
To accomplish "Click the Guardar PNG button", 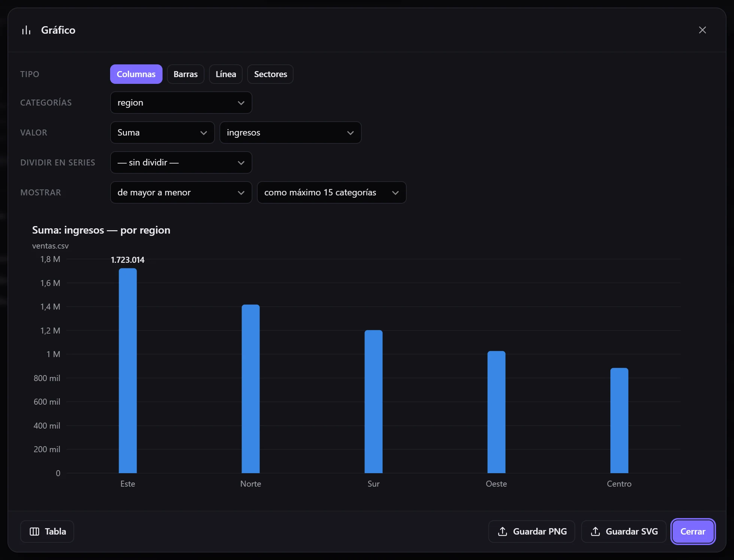I will point(531,532).
